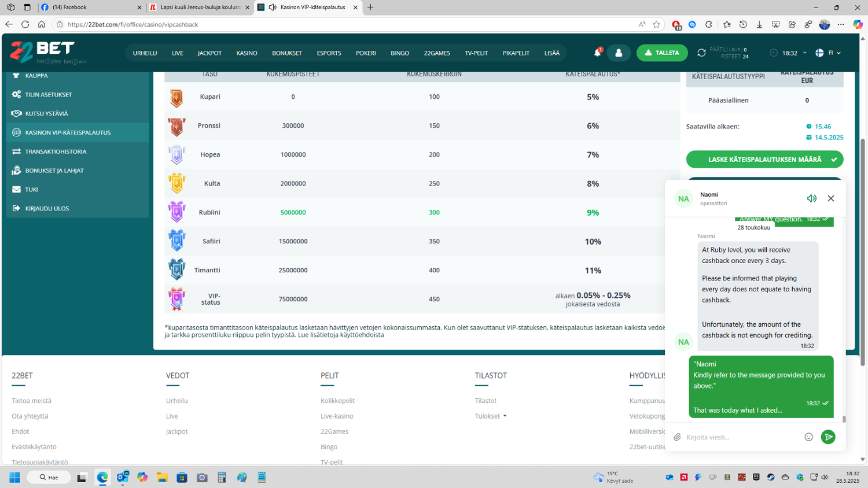Open the user profile icon

(619, 53)
